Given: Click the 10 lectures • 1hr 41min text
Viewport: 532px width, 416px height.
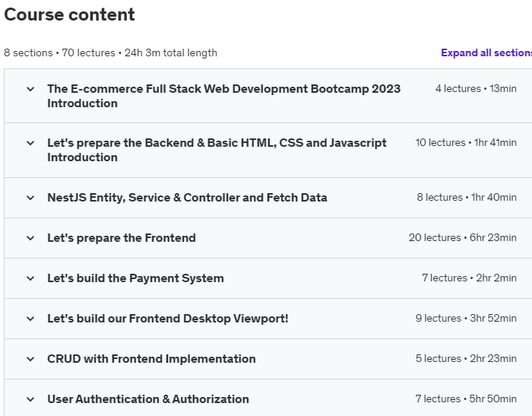Looking at the screenshot, I should tap(466, 143).
